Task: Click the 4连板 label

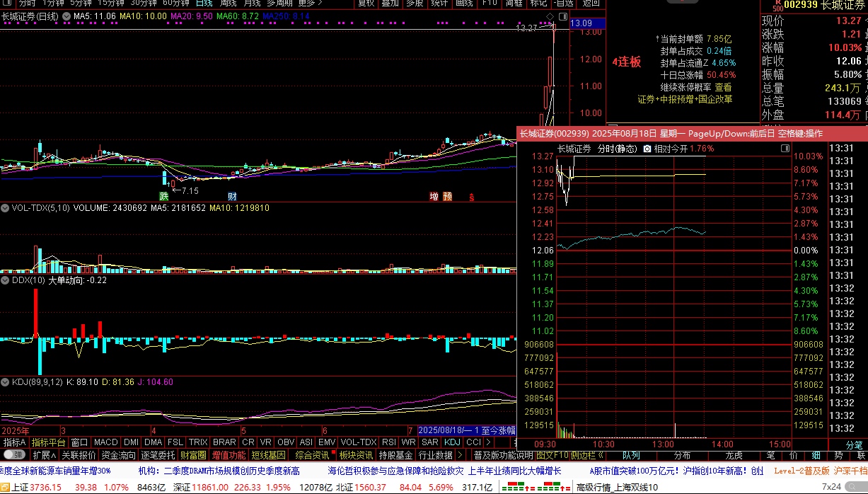Action: (x=627, y=62)
